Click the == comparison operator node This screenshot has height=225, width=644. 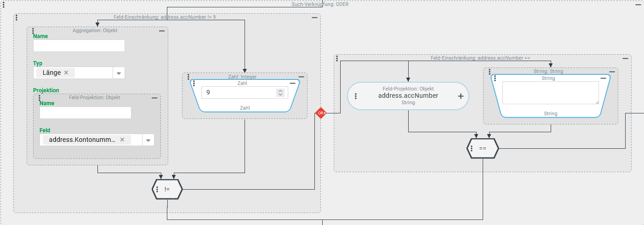point(483,149)
